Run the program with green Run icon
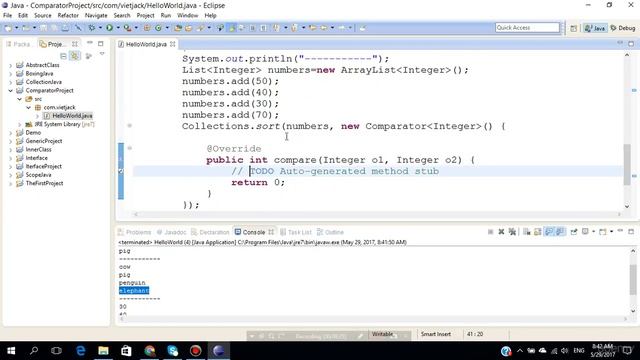The image size is (640, 360). click(x=109, y=28)
